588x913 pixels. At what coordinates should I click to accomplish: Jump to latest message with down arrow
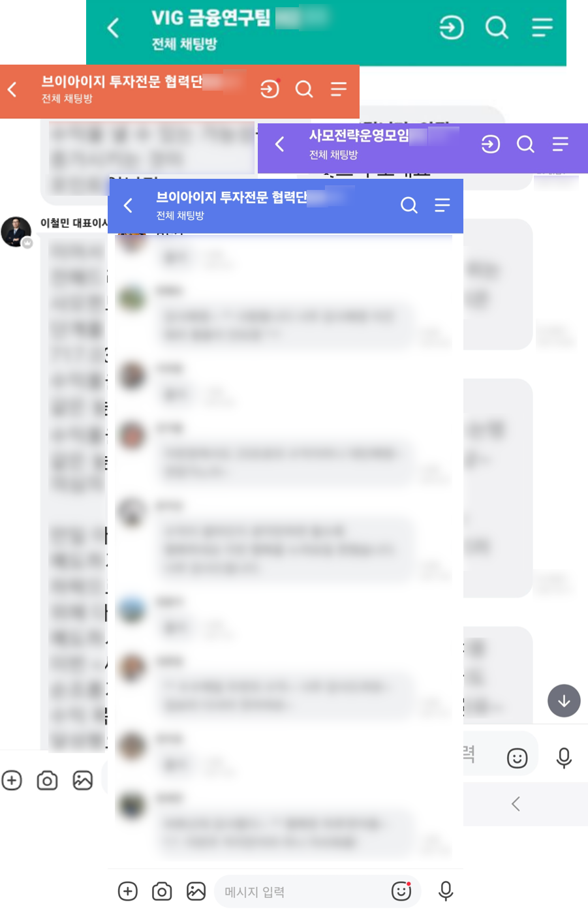[564, 701]
